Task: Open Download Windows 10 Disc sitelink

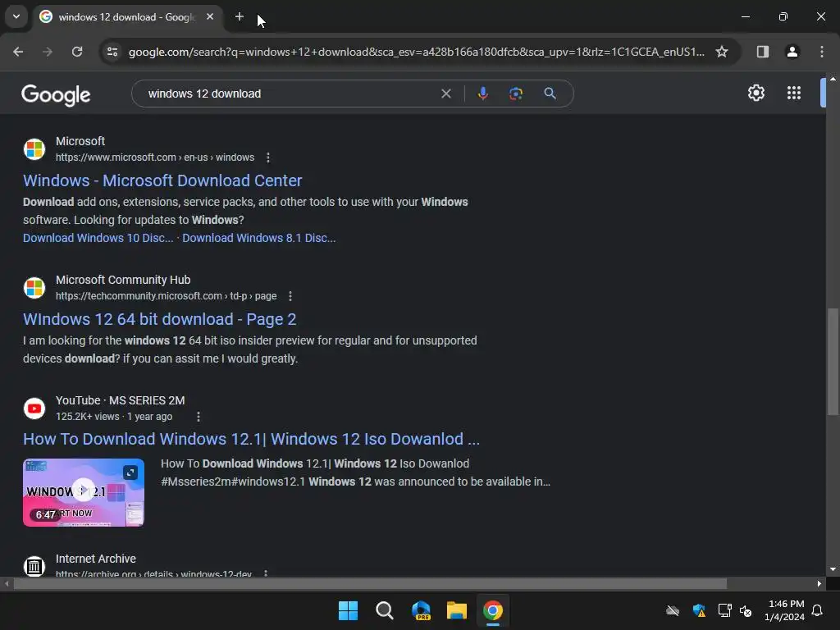Action: pos(98,238)
